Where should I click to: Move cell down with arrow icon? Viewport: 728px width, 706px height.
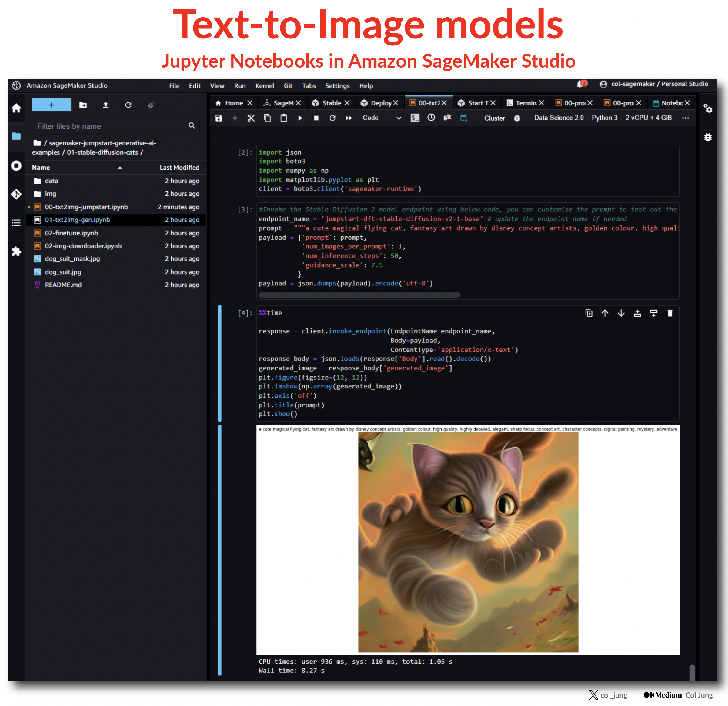(x=621, y=313)
